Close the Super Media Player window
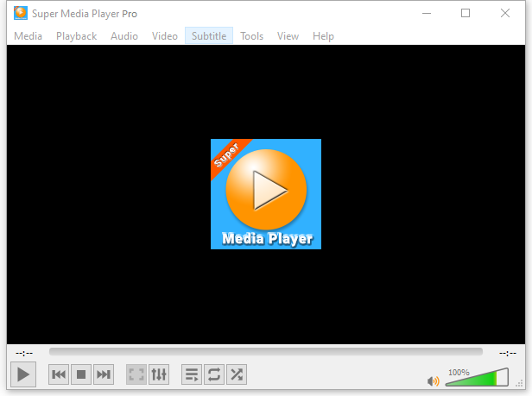532x396 pixels. pyautogui.click(x=505, y=13)
